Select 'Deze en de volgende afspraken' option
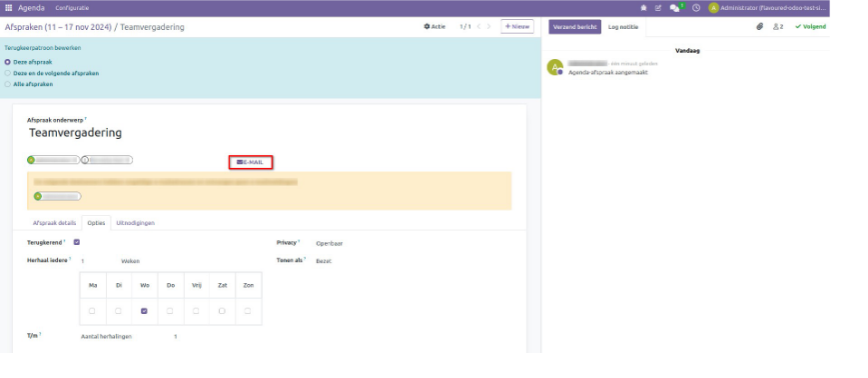This screenshot has height=378, width=868. pos(8,73)
